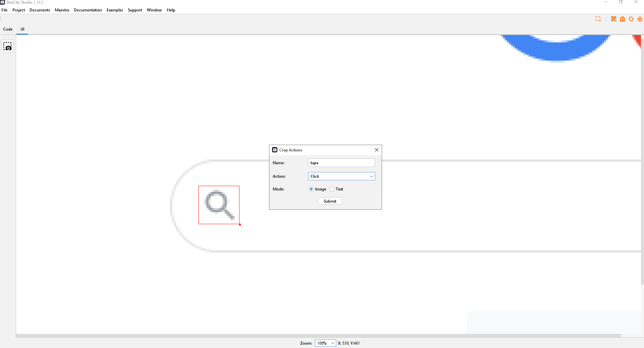Click the Action: label in the dialog

[279, 176]
